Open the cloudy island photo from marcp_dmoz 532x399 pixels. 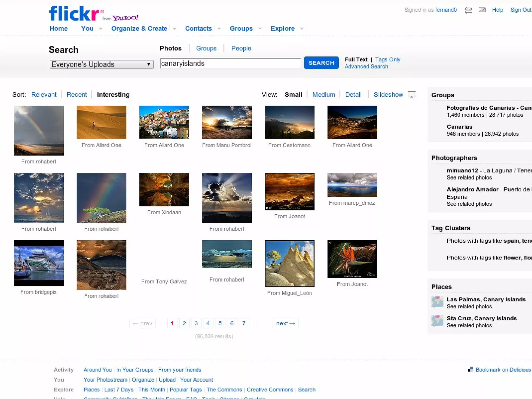(x=352, y=185)
